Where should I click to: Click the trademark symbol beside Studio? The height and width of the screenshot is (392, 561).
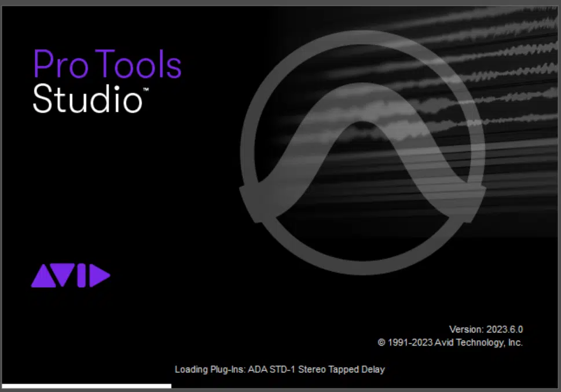[x=145, y=90]
